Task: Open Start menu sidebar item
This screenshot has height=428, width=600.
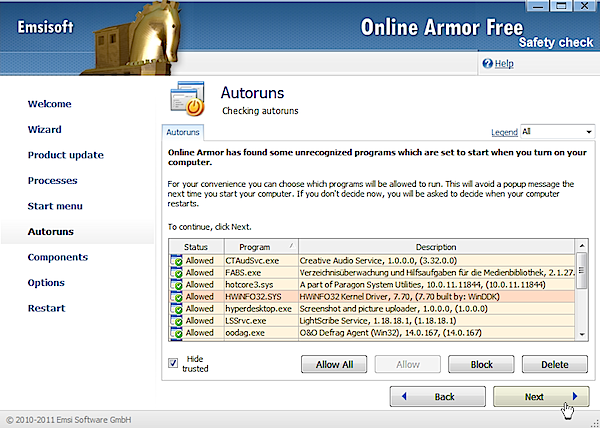Action: [55, 206]
